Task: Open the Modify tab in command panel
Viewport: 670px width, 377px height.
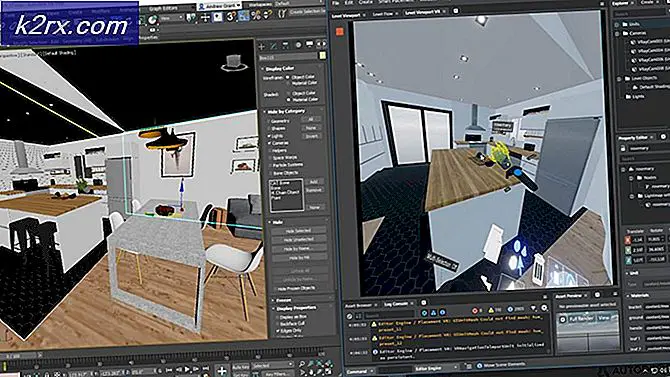Action: (x=273, y=45)
